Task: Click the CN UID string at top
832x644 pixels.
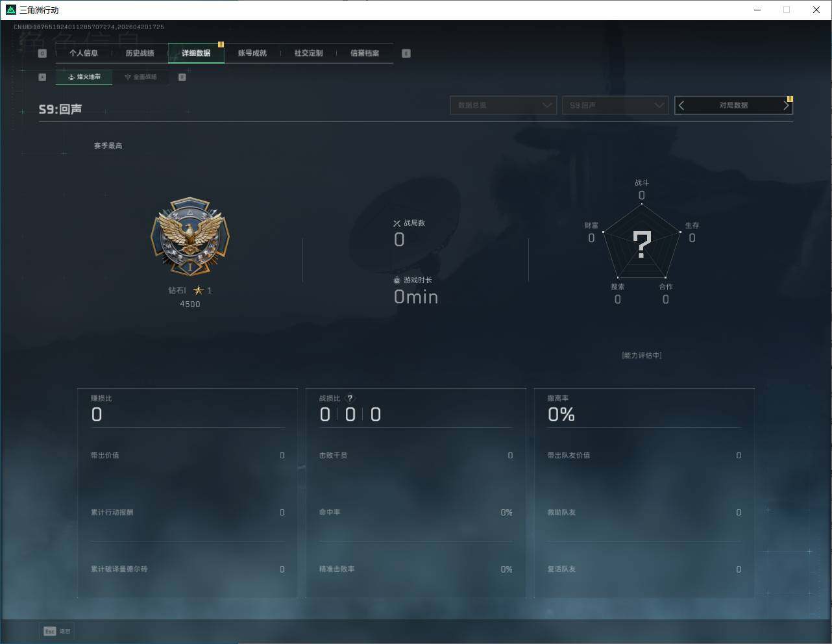Action: click(89, 27)
